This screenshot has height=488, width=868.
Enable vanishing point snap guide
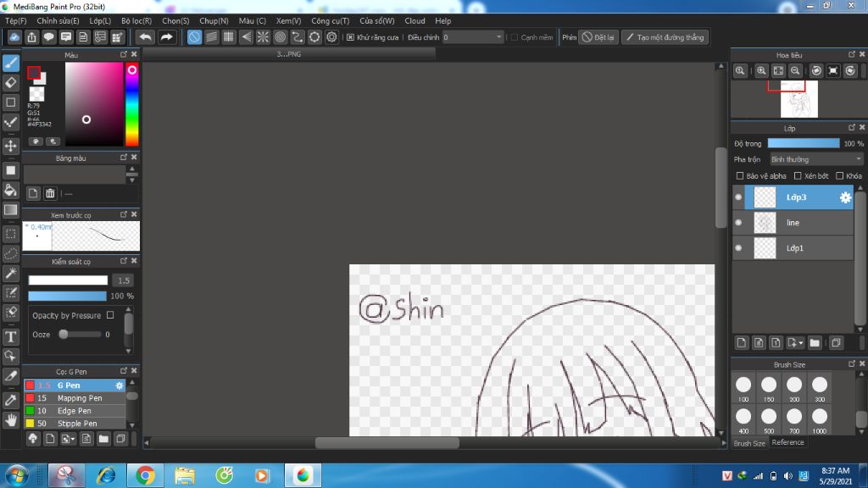click(x=246, y=37)
